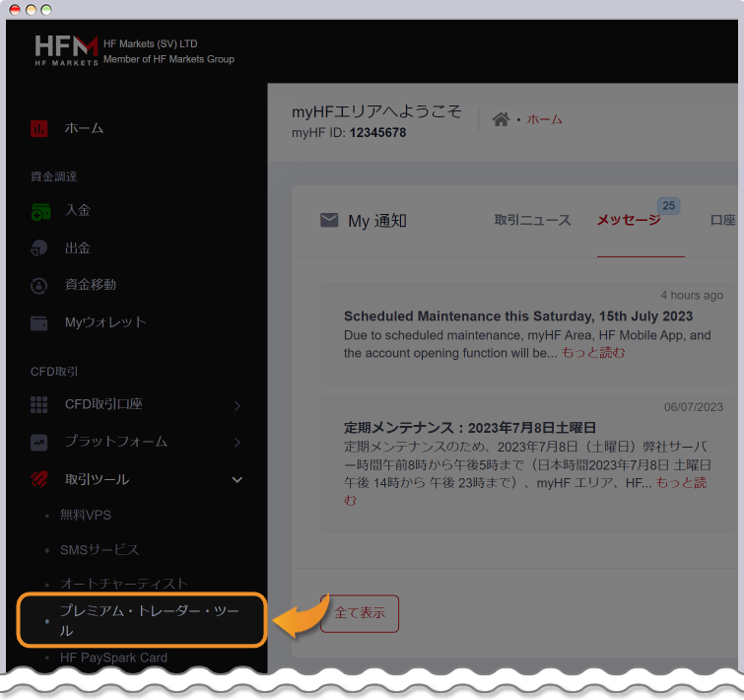744x700 pixels.
Task: Click Member of HF Markets Group text
Action: (169, 59)
